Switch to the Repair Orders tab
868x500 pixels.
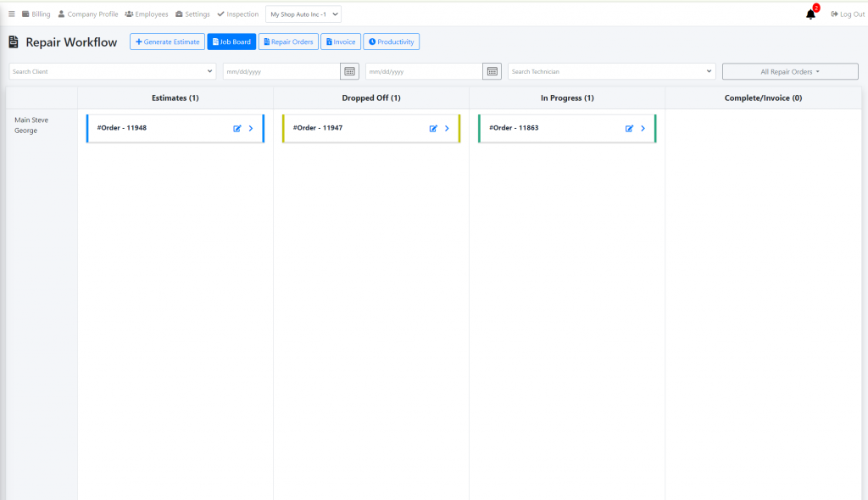click(x=288, y=42)
